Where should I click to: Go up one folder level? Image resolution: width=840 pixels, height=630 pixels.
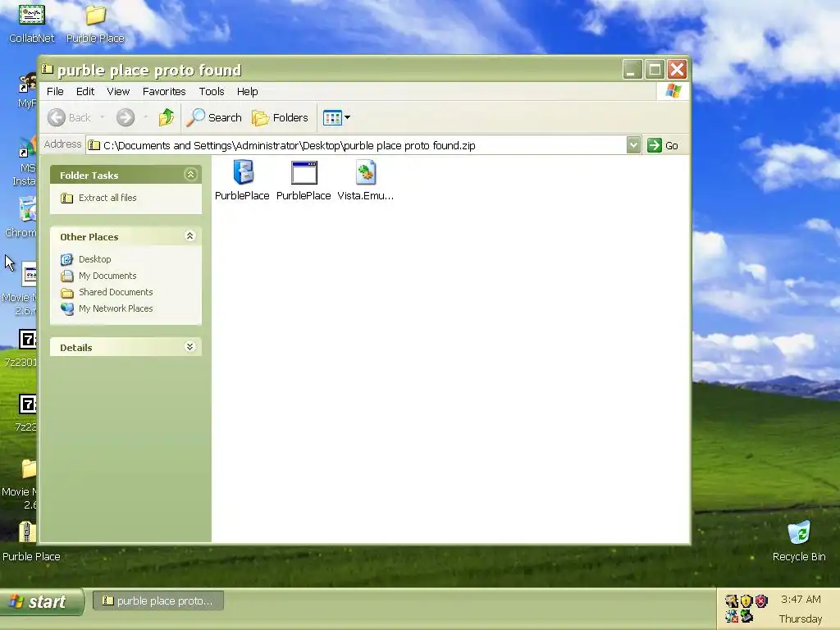tap(166, 117)
